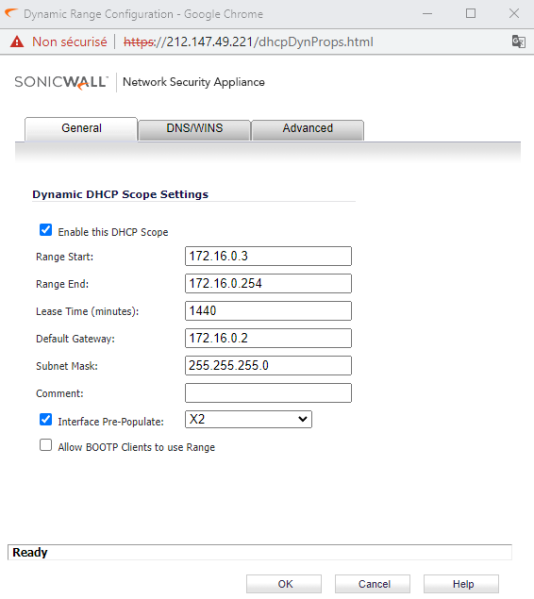The image size is (534, 599).
Task: Click the Comment: label
Action: (x=60, y=394)
